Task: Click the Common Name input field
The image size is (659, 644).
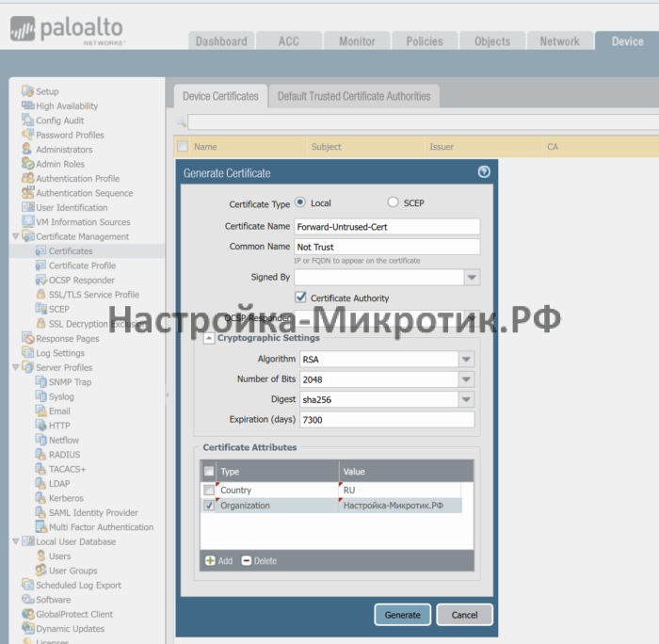Action: (387, 247)
